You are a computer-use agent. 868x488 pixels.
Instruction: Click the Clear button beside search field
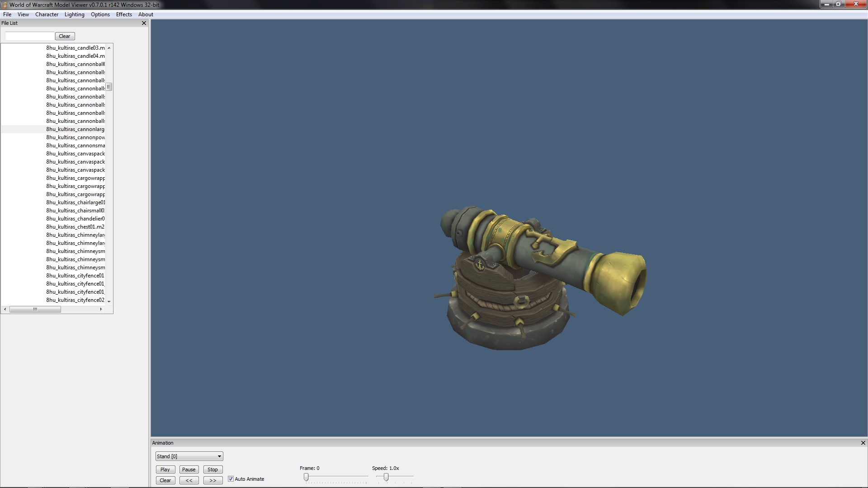coord(65,36)
